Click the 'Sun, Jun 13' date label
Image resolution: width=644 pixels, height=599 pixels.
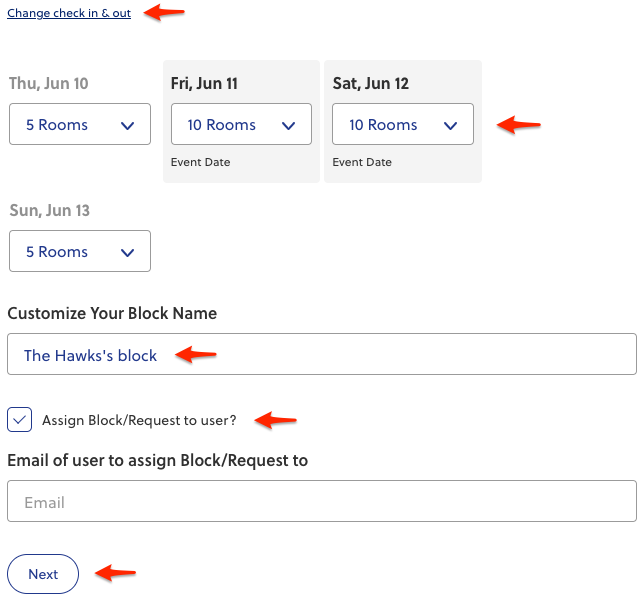click(49, 211)
